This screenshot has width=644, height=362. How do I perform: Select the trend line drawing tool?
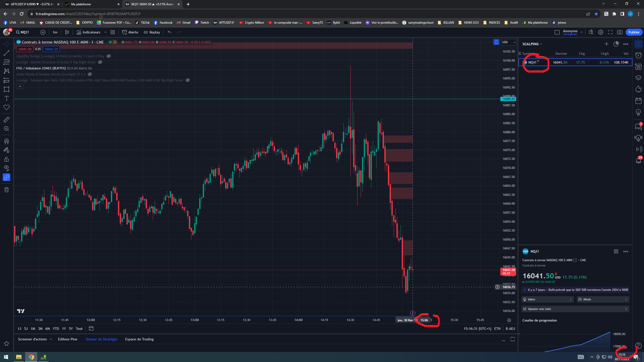[7, 53]
